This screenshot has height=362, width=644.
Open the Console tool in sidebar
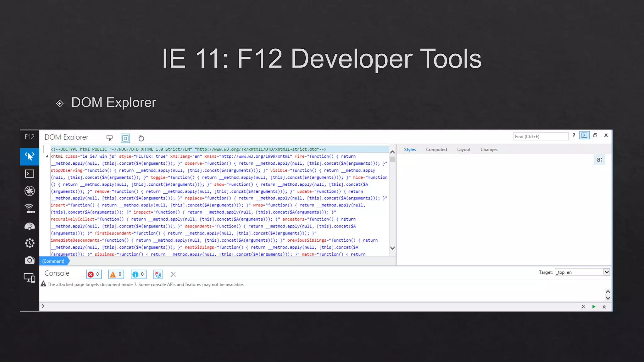pyautogui.click(x=30, y=174)
